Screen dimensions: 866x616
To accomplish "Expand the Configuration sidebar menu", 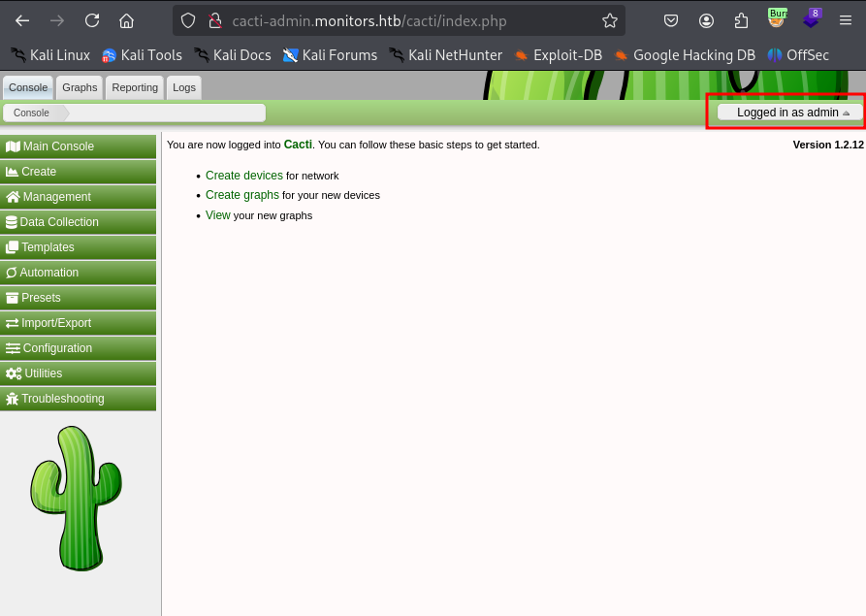I will pos(78,348).
